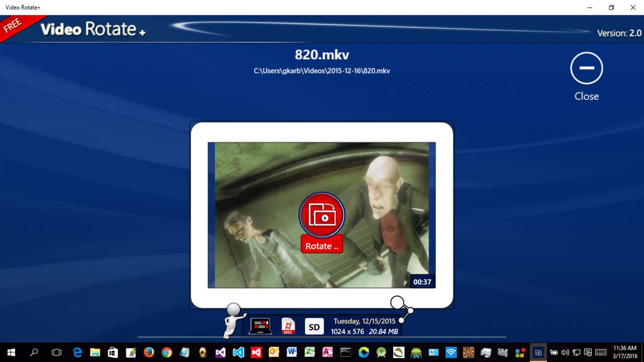The width and height of the screenshot is (644, 362).
Task: Click the "Version: 2.0" label
Action: coord(619,33)
